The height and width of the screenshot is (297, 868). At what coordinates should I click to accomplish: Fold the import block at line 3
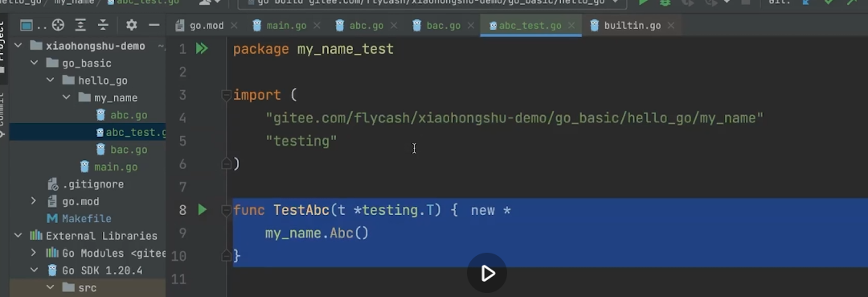tap(226, 95)
